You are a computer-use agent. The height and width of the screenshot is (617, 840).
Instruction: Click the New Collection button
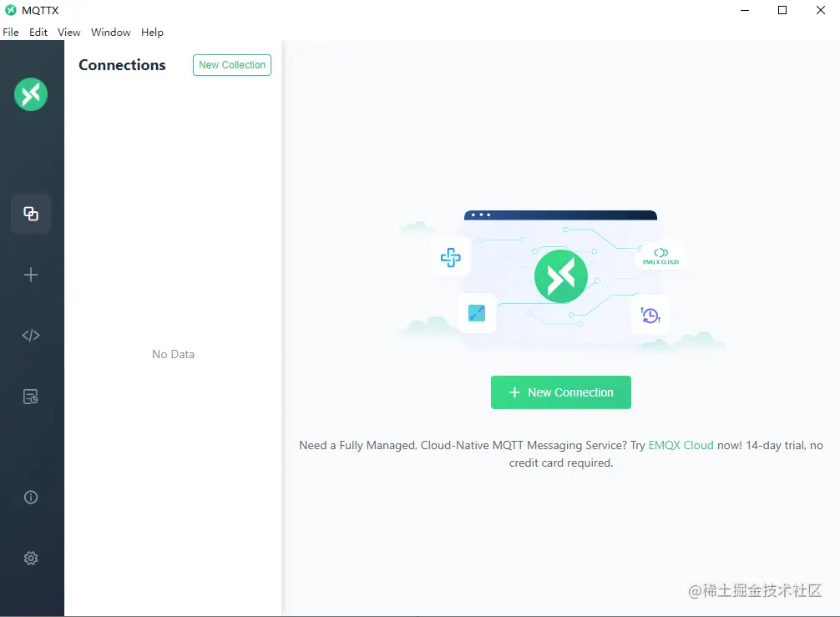point(232,65)
